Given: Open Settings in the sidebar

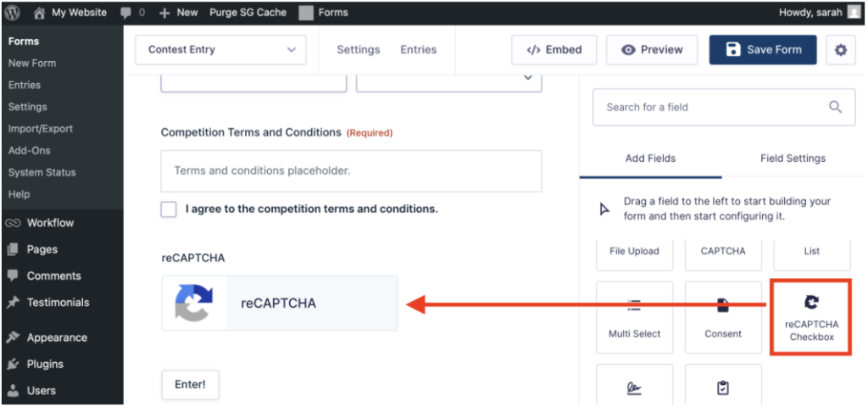Looking at the screenshot, I should point(28,107).
